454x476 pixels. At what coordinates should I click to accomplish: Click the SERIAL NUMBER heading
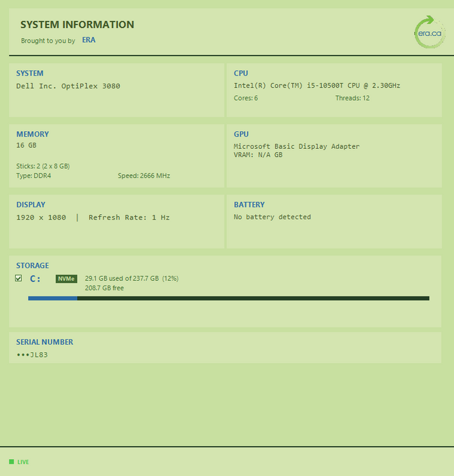pyautogui.click(x=45, y=342)
